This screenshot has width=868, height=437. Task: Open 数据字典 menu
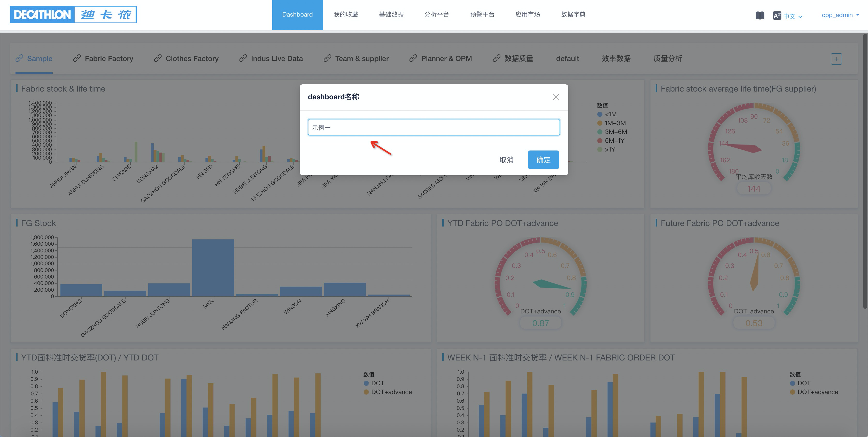coord(573,14)
